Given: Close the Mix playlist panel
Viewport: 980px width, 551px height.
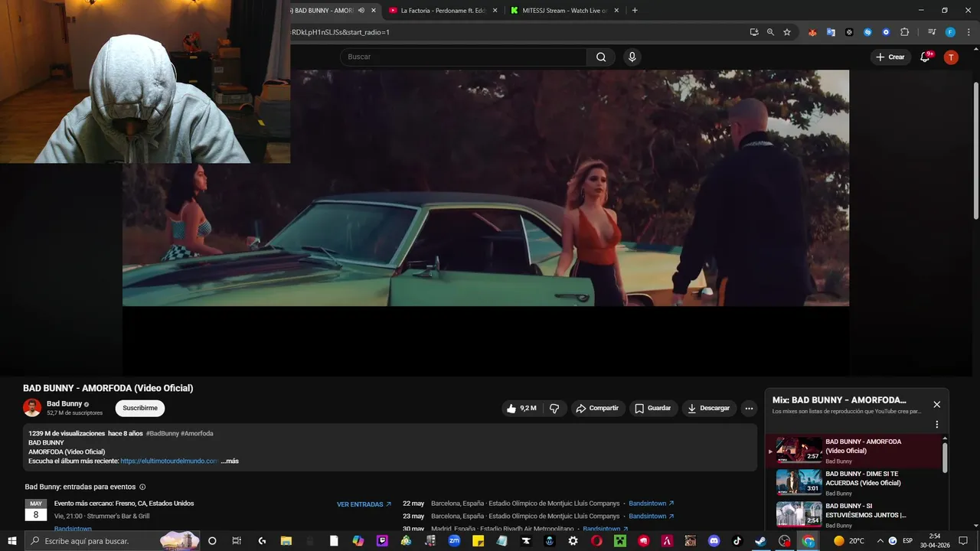Looking at the screenshot, I should pyautogui.click(x=936, y=404).
